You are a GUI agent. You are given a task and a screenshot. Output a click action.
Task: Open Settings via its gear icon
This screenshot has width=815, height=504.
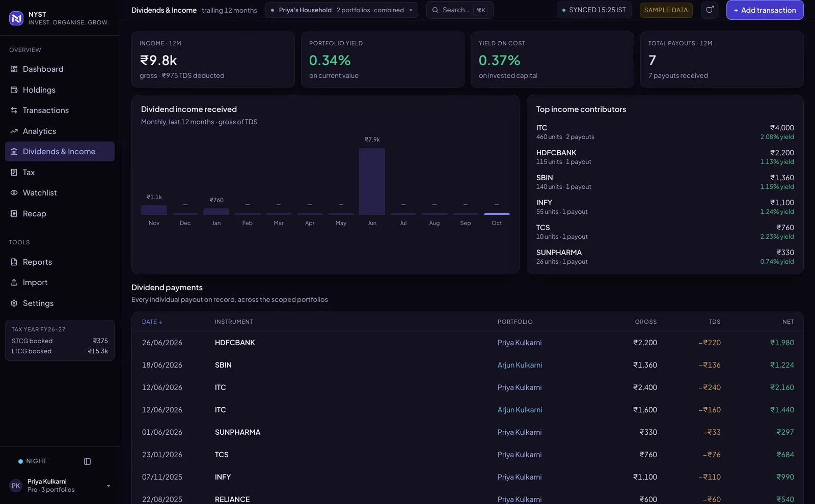pyautogui.click(x=14, y=303)
